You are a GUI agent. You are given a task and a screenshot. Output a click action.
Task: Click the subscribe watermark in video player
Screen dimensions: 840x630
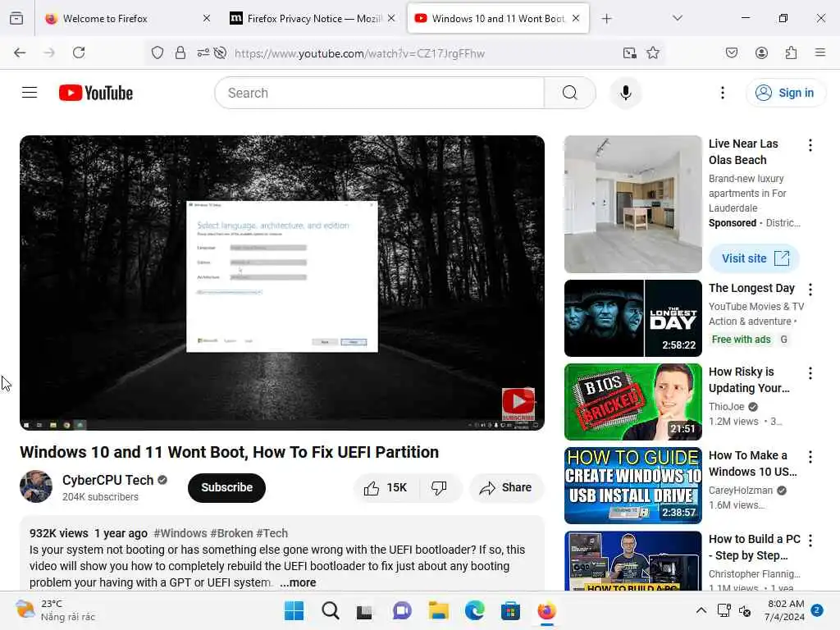pyautogui.click(x=518, y=404)
